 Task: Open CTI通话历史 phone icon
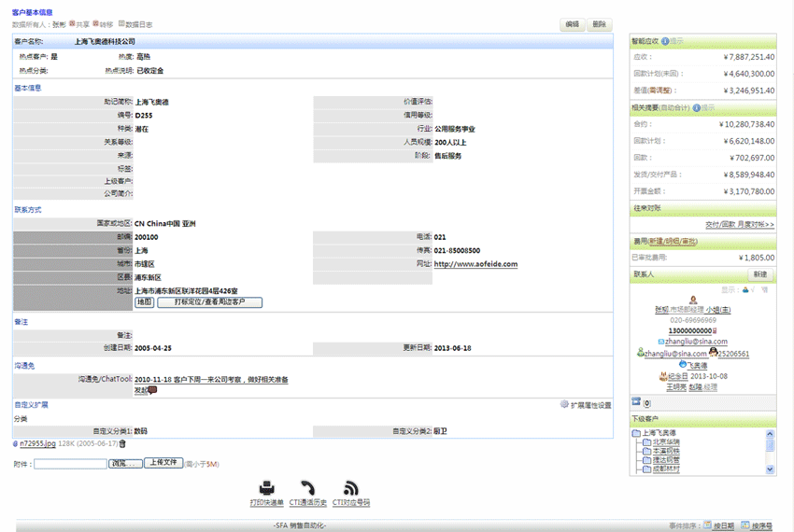(x=307, y=488)
